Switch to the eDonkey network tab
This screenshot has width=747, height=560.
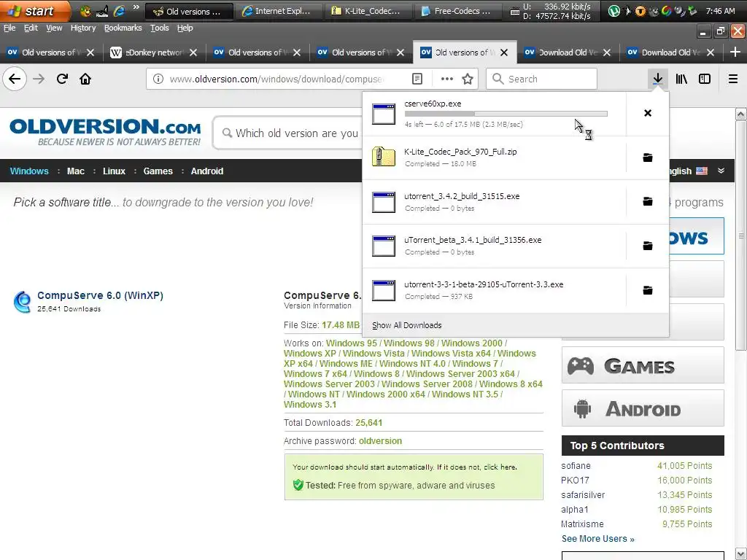tap(153, 52)
